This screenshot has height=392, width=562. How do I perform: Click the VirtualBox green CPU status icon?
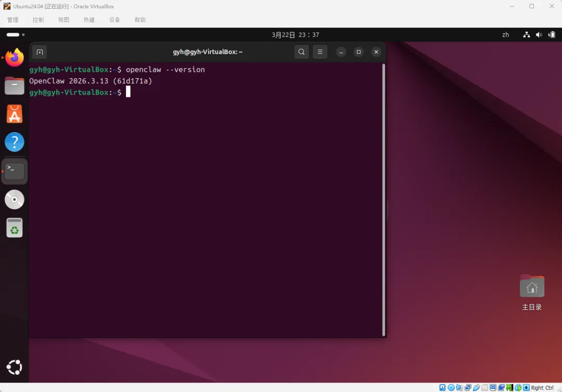[x=509, y=387]
